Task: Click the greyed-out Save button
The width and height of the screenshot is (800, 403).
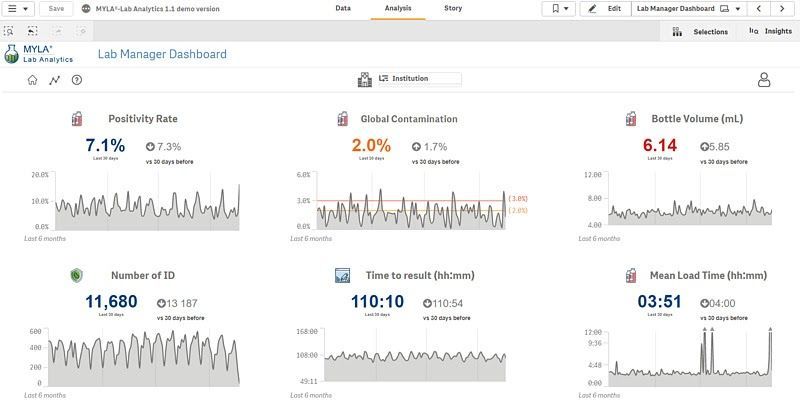Action: (56, 9)
